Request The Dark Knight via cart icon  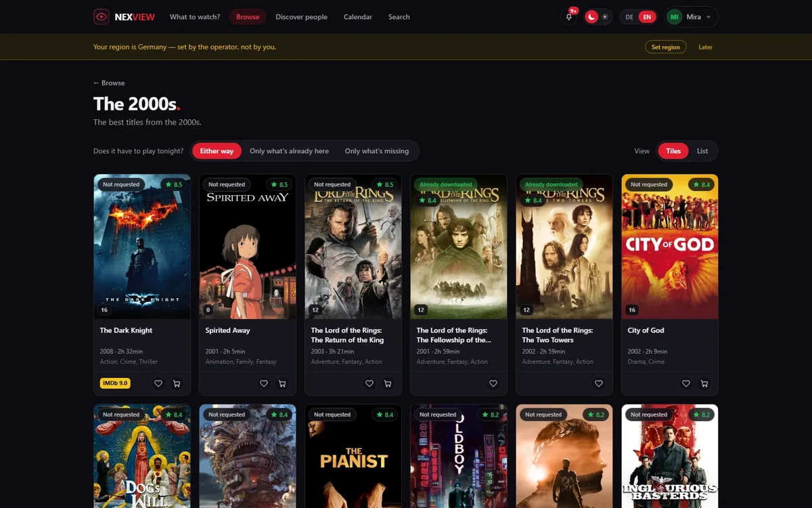pyautogui.click(x=177, y=383)
